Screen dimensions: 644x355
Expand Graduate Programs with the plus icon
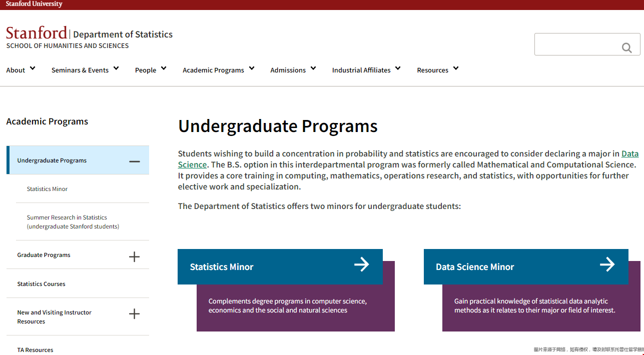(134, 257)
